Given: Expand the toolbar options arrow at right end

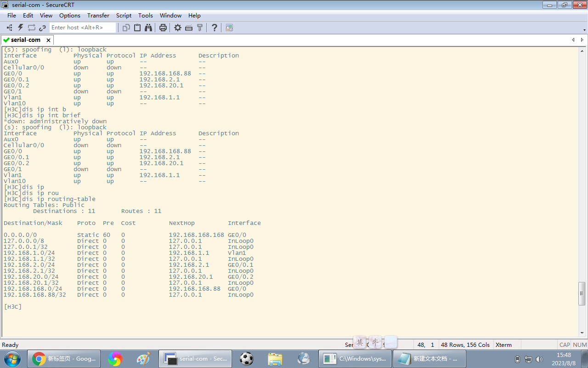Looking at the screenshot, I should click(584, 30).
